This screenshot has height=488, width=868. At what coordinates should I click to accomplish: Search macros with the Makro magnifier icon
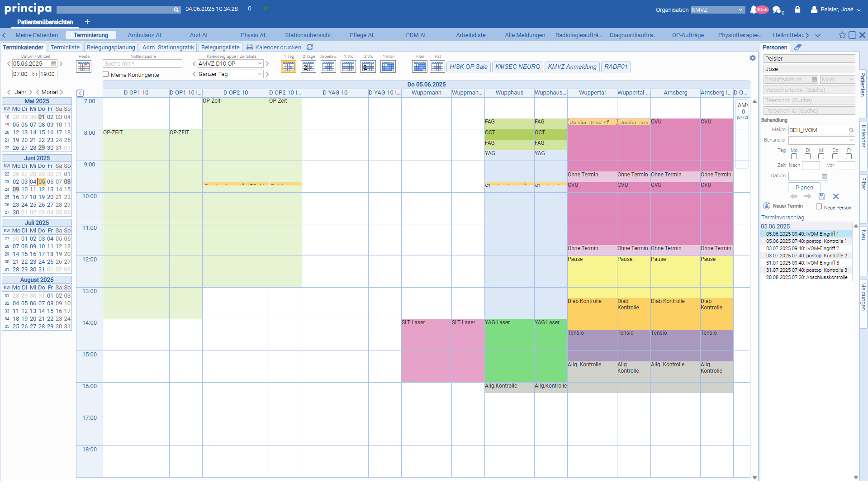[x=851, y=130]
